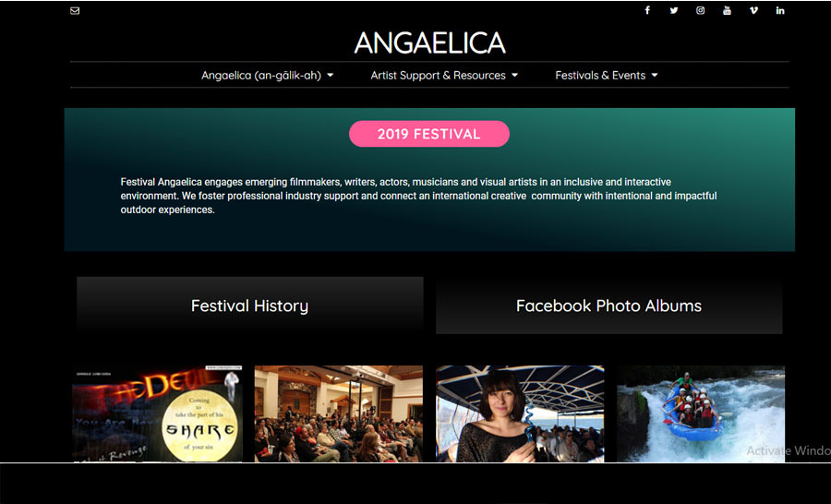Screen dimensions: 831x504
Task: Open the white-water rafting photo thumbnail
Action: (701, 414)
